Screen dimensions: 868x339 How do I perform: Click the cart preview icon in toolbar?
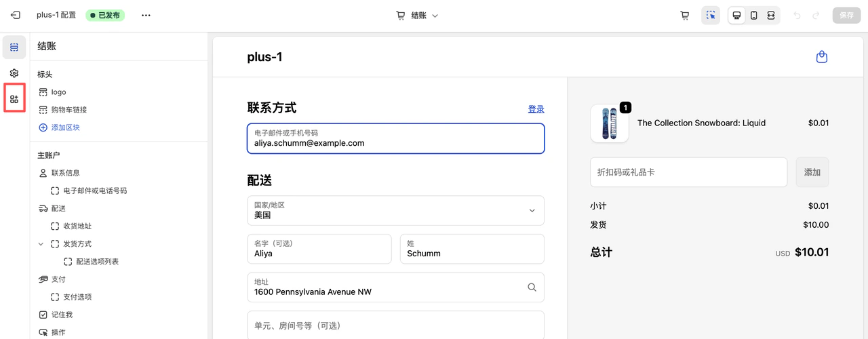(685, 15)
